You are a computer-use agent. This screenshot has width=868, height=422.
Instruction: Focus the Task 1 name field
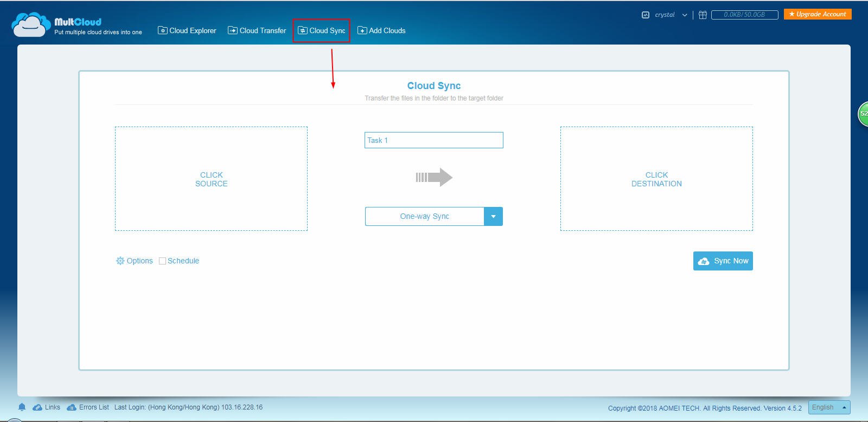click(x=434, y=140)
